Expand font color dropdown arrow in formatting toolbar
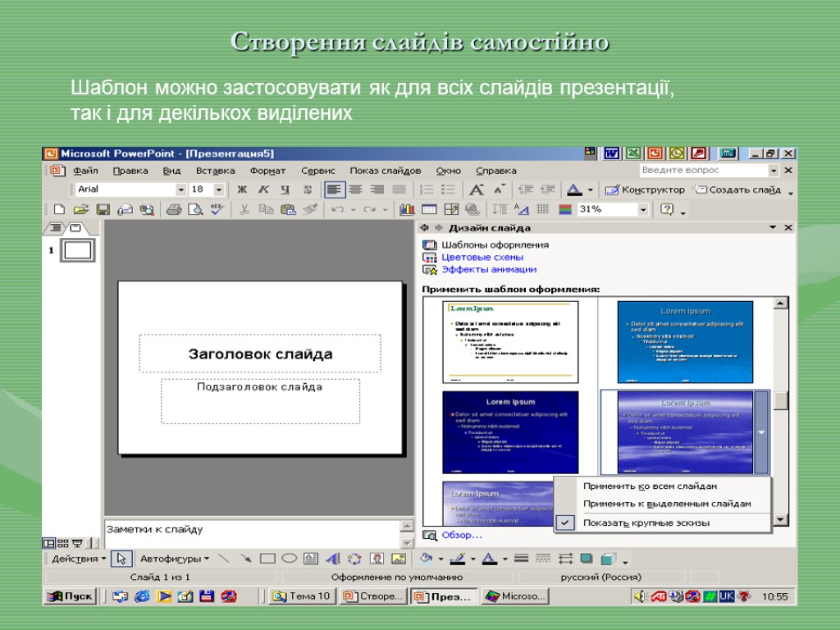This screenshot has height=630, width=840. coord(591,189)
